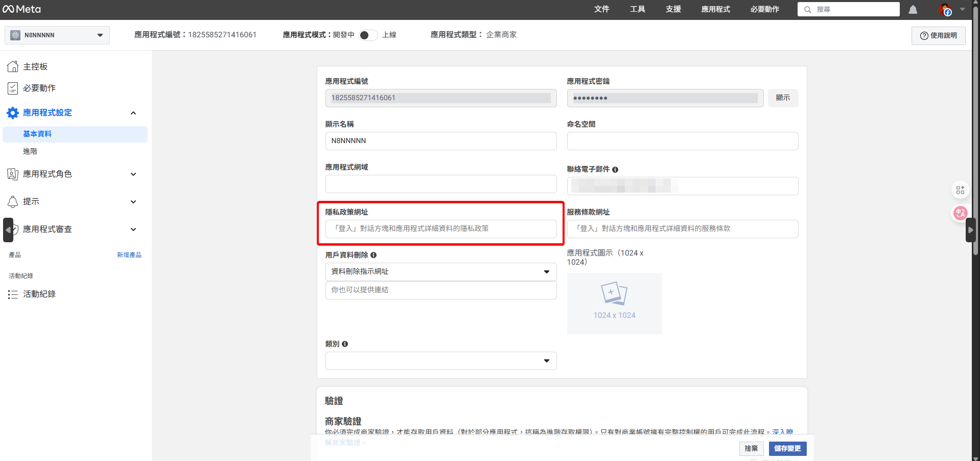Switch the app mode toggle to 上線
The image size is (980, 461).
click(368, 35)
